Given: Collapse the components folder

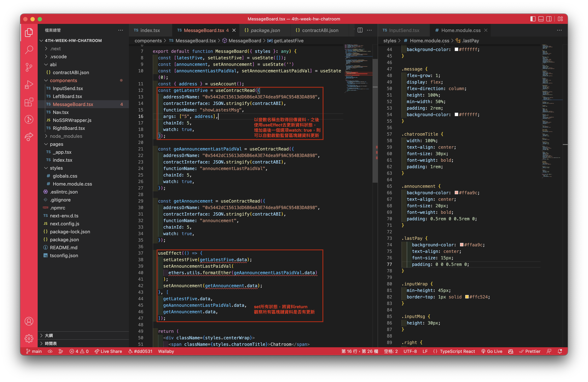Looking at the screenshot, I should pyautogui.click(x=63, y=80).
